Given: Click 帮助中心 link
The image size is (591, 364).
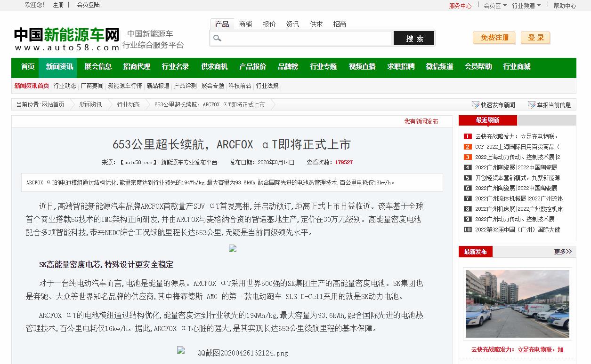Looking at the screenshot, I should click(565, 6).
